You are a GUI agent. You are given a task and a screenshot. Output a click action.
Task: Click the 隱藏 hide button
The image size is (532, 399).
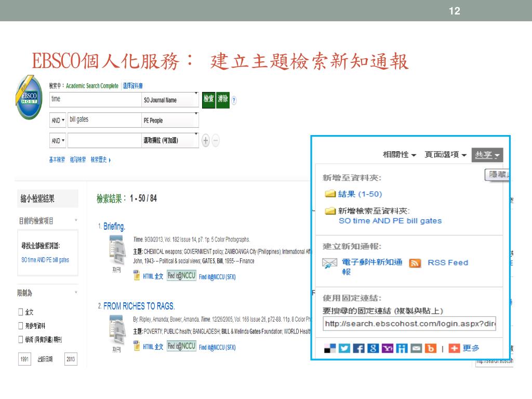(497, 175)
